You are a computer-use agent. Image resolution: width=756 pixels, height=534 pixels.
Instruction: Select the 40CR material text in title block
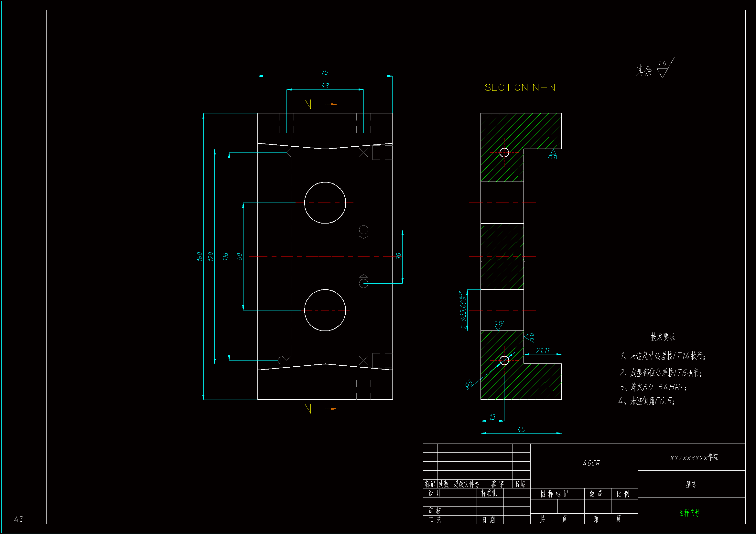tap(591, 463)
